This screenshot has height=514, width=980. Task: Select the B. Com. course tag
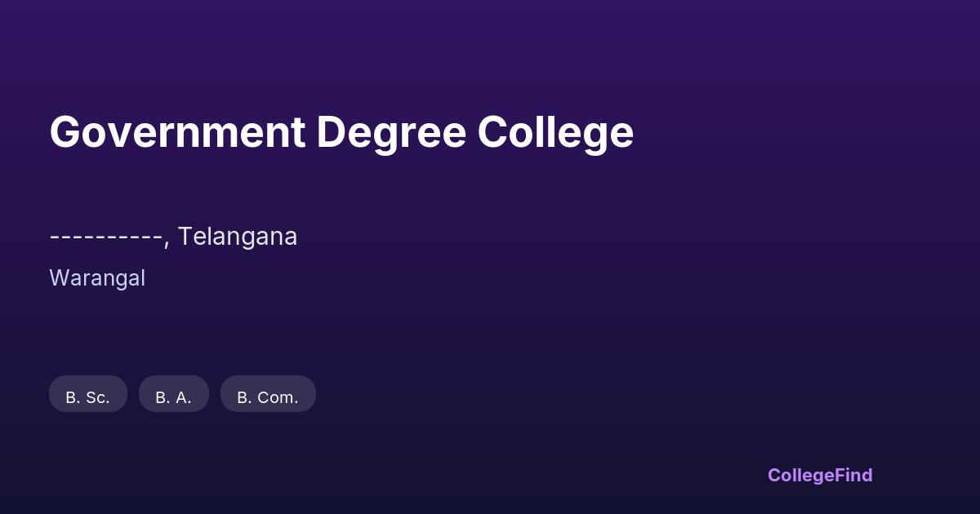tap(268, 394)
